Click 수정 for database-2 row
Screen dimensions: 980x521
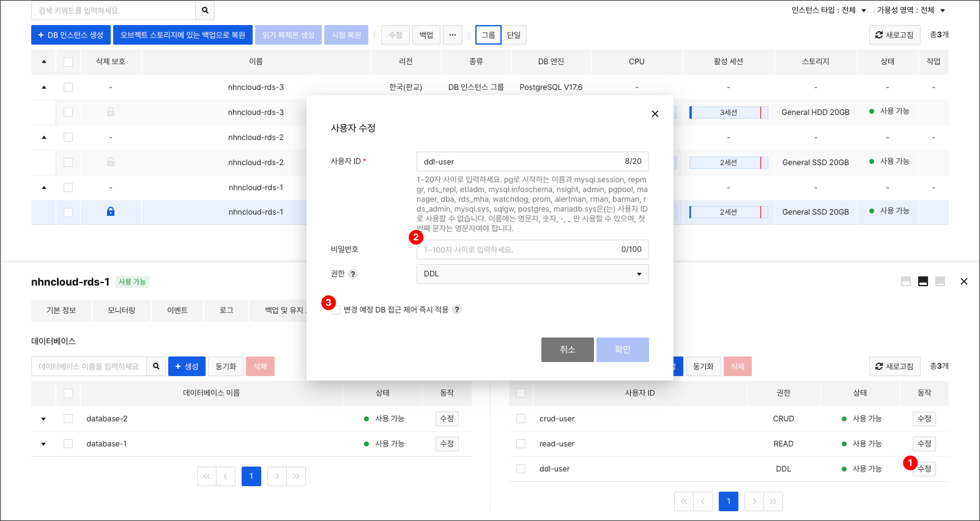(447, 419)
